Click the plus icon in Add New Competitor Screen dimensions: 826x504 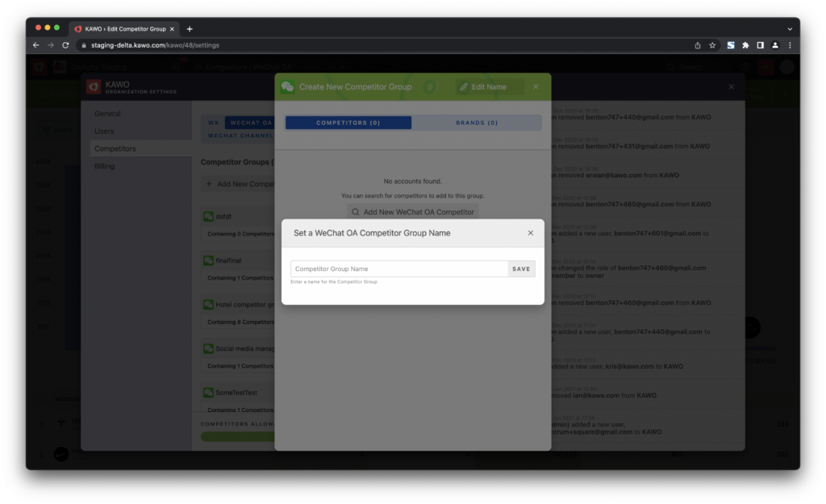[209, 184]
